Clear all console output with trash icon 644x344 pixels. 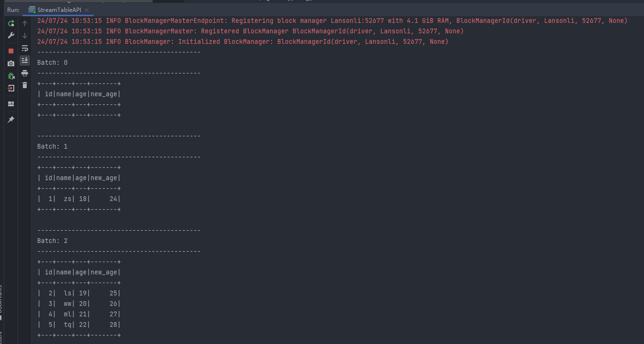[x=25, y=85]
